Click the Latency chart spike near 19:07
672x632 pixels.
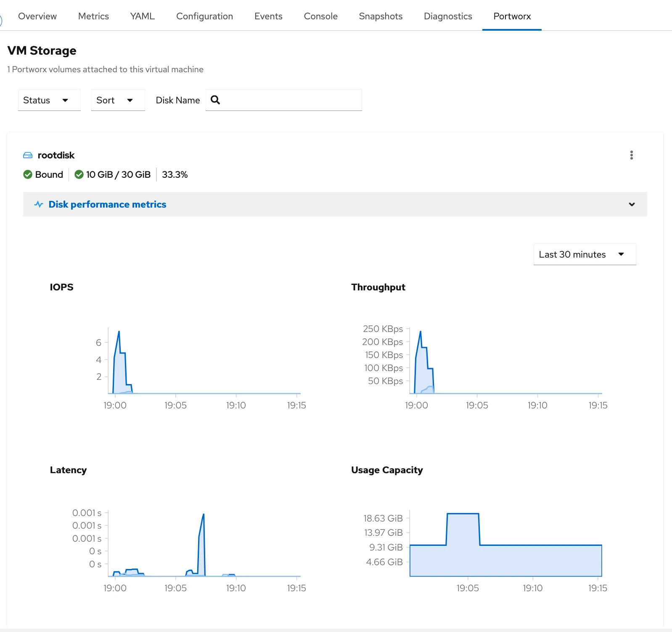[203, 515]
